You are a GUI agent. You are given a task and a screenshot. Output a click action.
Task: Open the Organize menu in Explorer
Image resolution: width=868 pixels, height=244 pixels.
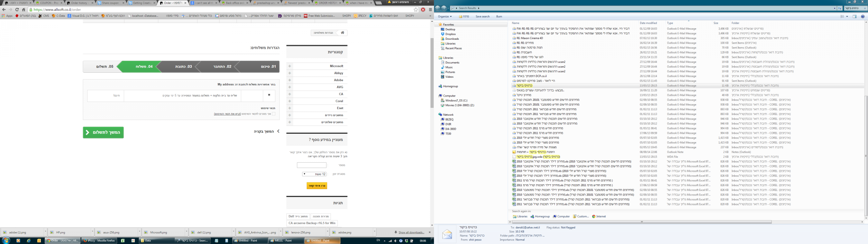[444, 17]
